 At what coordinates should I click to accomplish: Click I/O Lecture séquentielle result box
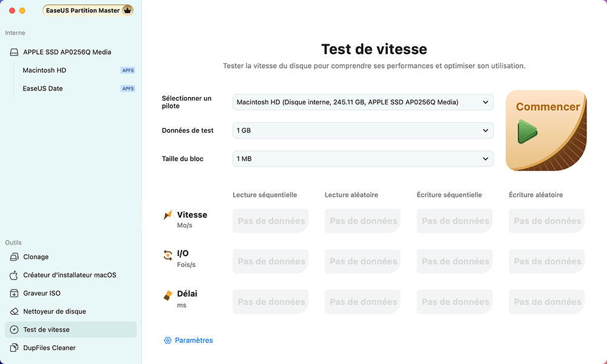(271, 261)
